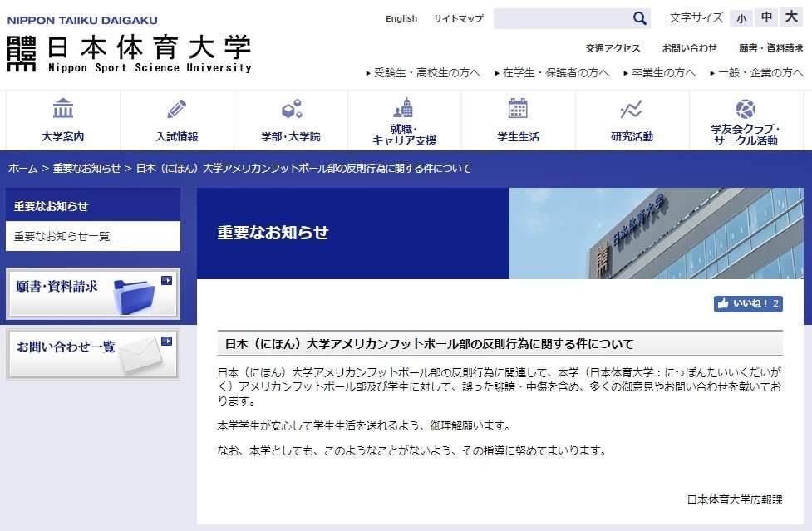Open the English version page
812x531 pixels.
point(401,18)
